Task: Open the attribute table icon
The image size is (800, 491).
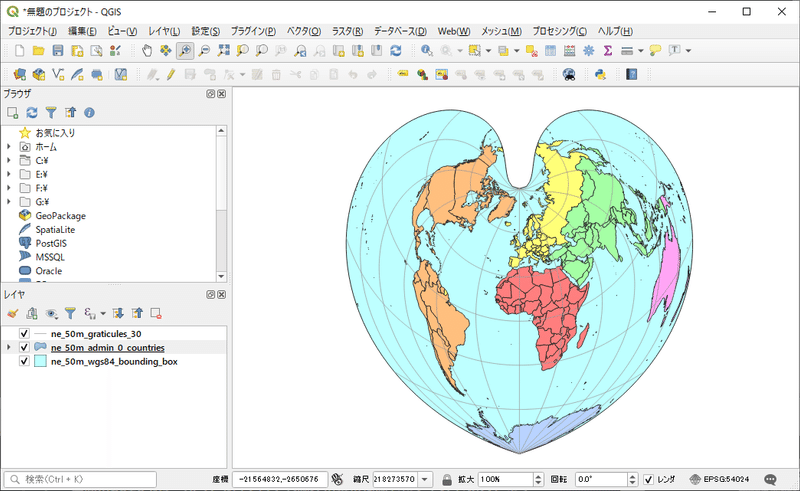Action: 551,51
